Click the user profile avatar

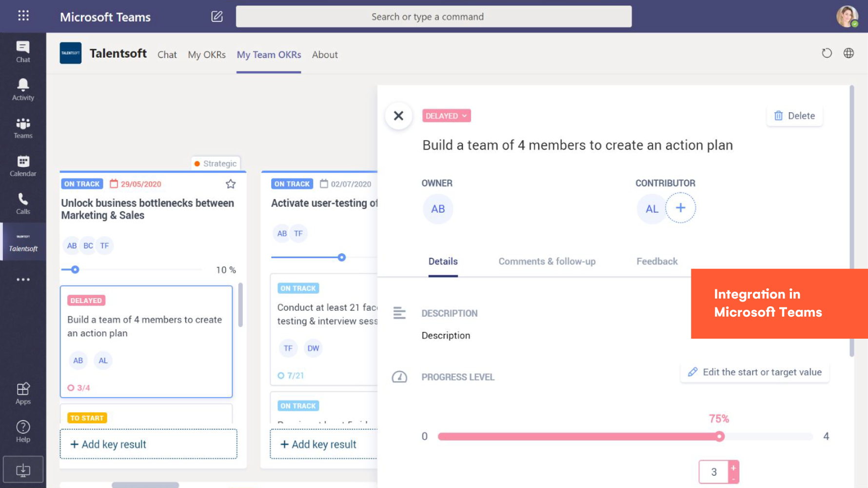[847, 17]
